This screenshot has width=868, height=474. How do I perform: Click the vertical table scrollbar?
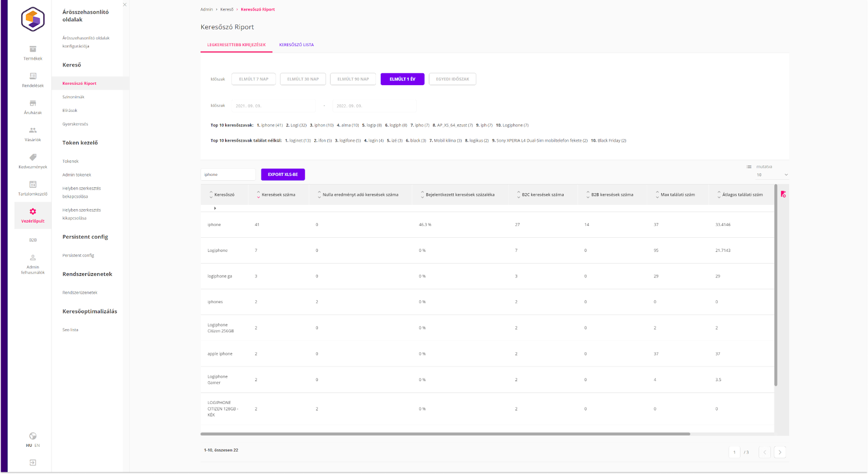pyautogui.click(x=776, y=285)
